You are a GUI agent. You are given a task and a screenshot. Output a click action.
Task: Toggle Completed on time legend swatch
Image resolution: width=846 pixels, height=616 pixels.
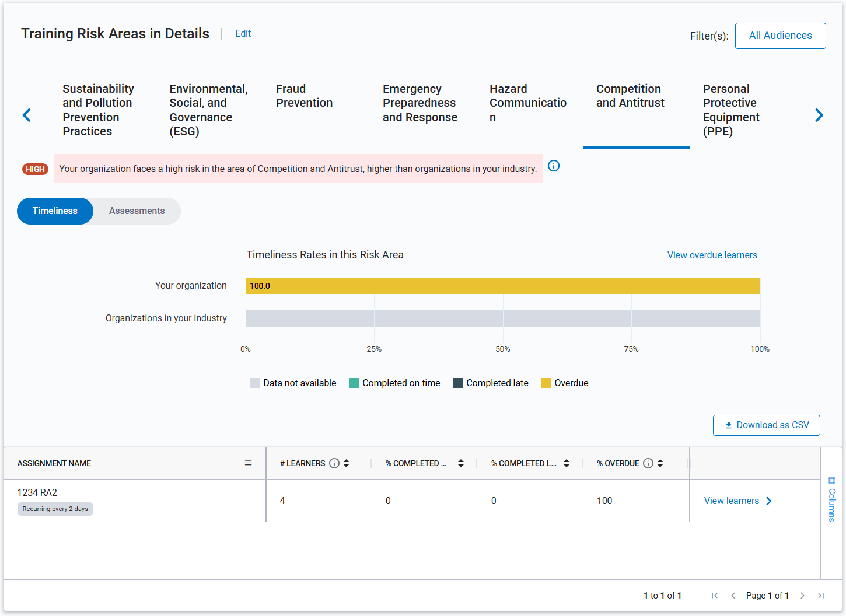[354, 383]
